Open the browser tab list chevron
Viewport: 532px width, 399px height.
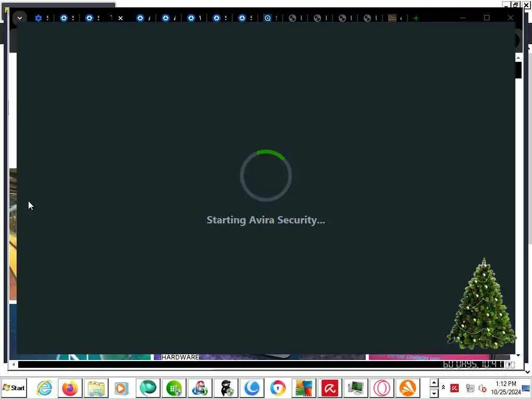[19, 18]
